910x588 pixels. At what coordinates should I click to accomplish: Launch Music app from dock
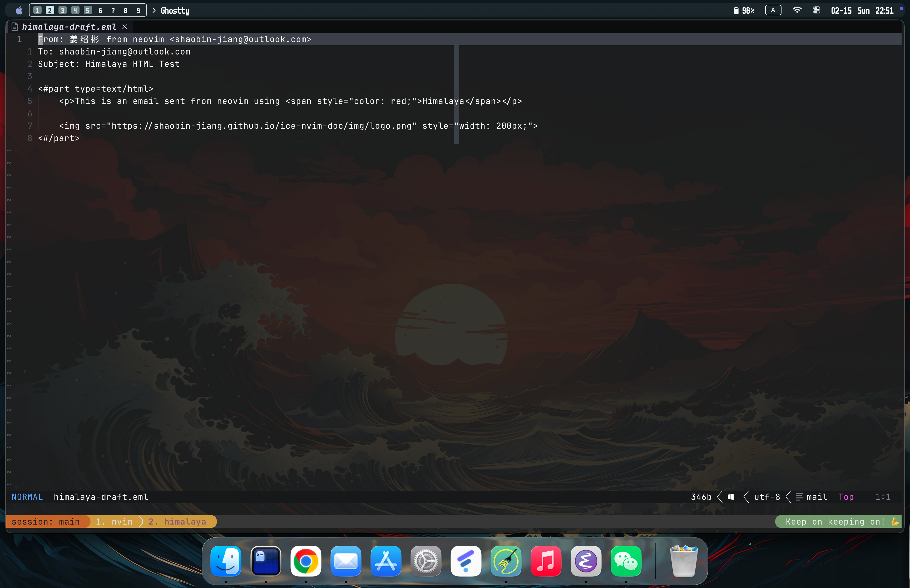click(x=546, y=561)
